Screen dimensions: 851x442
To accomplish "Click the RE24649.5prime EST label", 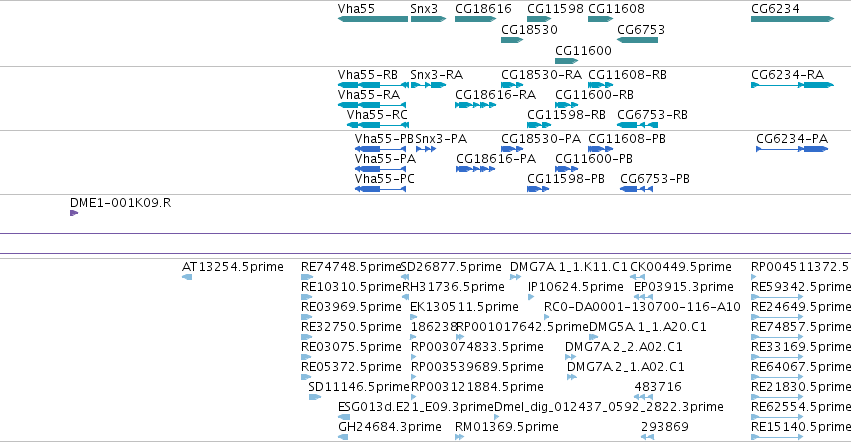I will [801, 306].
